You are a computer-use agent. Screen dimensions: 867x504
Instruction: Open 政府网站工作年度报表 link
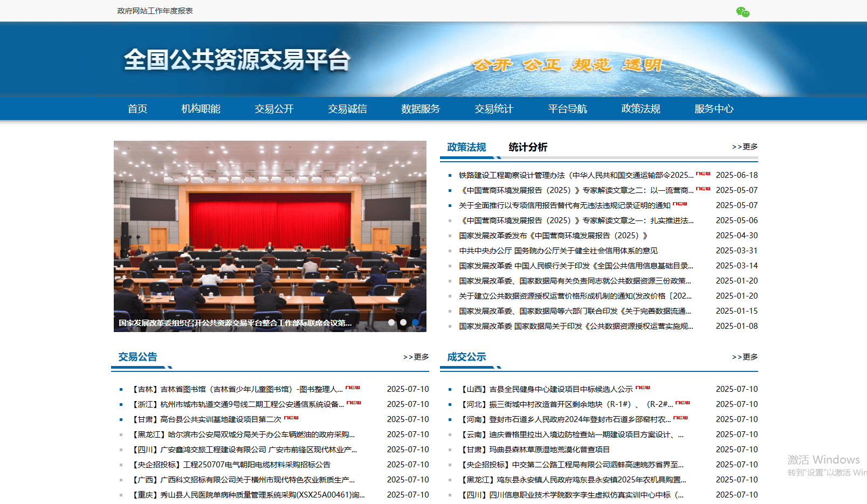pos(155,11)
